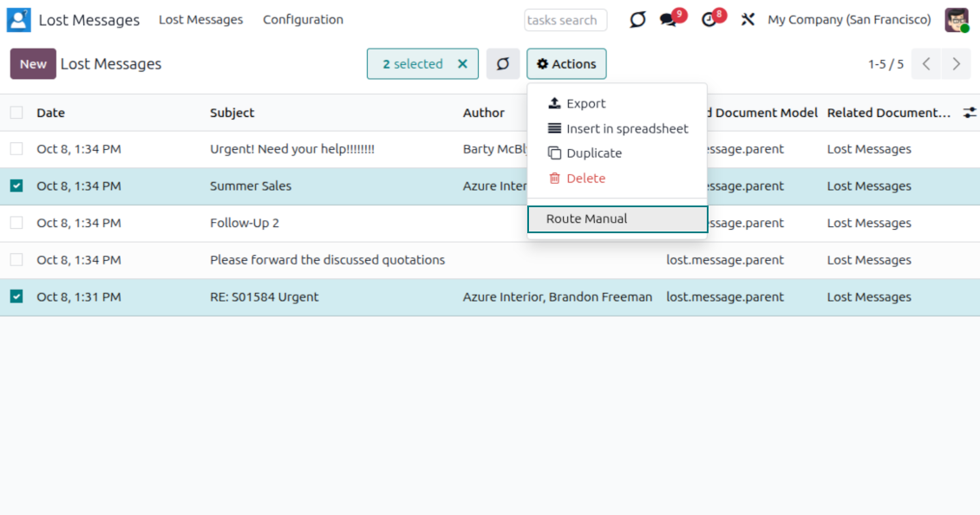Select Route Manual from the Actions menu
Image resolution: width=980 pixels, height=515 pixels.
coord(587,219)
